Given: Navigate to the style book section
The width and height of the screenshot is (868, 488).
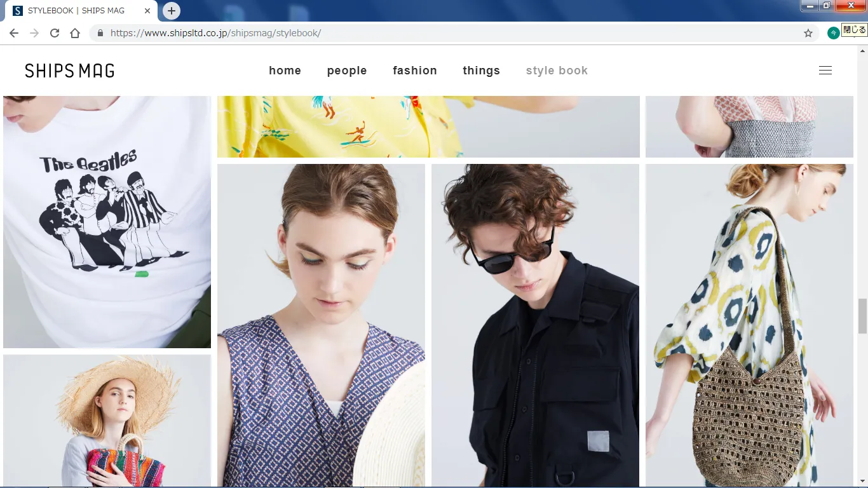Looking at the screenshot, I should 557,71.
